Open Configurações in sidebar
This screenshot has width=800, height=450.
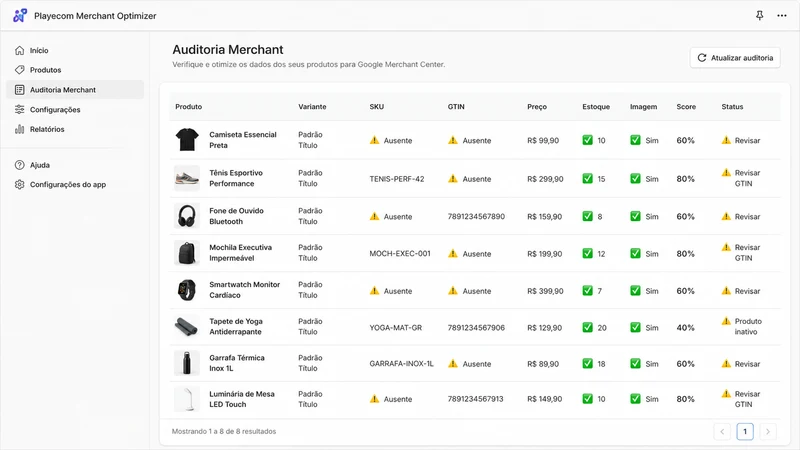tap(75, 109)
